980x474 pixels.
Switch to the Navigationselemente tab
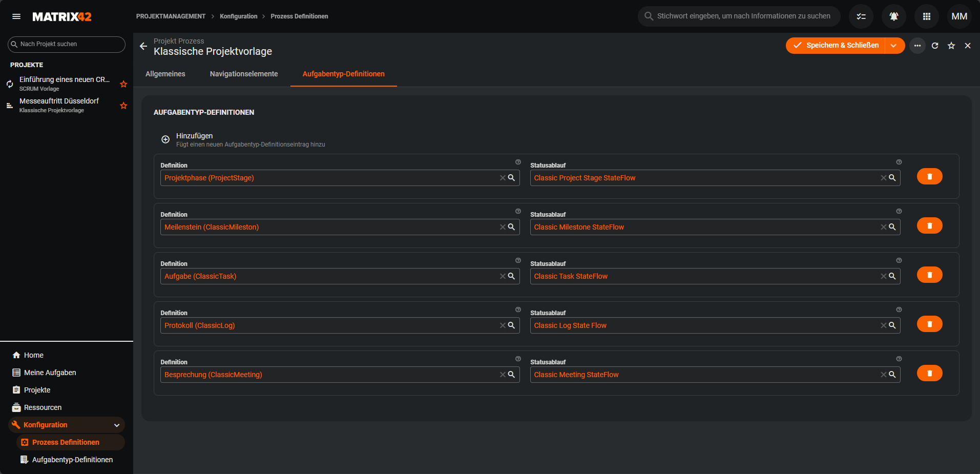click(244, 74)
